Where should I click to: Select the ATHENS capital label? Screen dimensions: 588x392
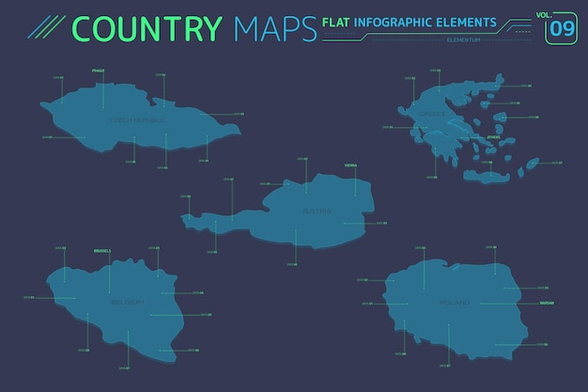[x=493, y=137]
